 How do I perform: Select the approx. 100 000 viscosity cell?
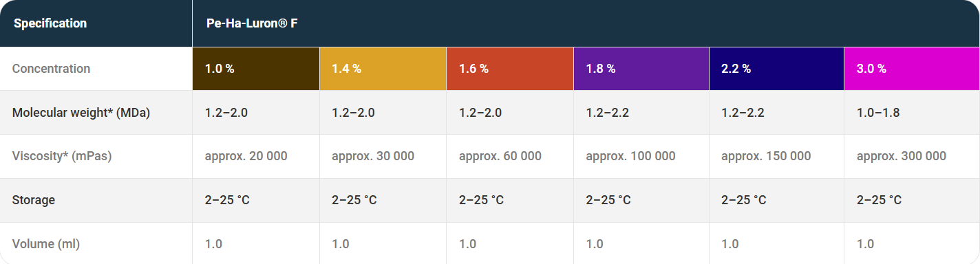coord(641,157)
